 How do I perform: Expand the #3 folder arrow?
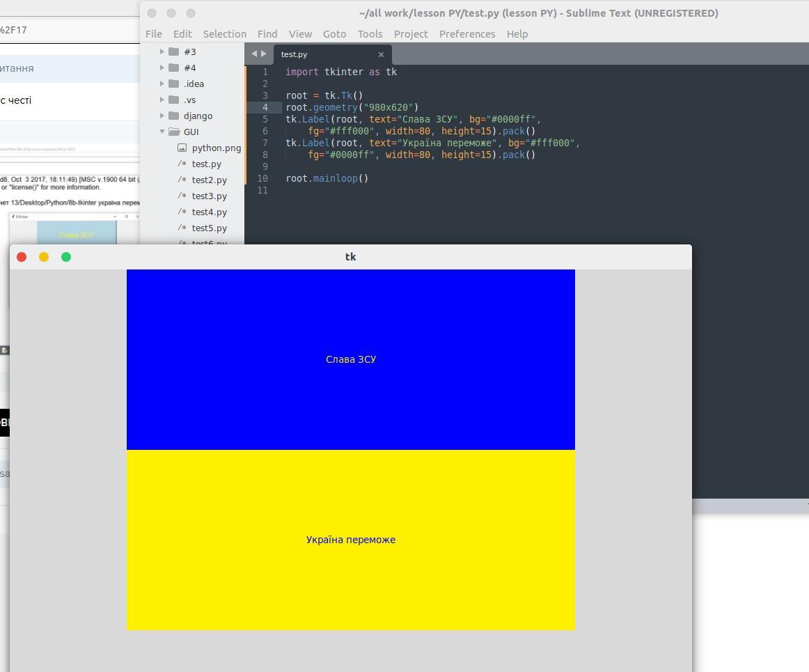click(162, 52)
